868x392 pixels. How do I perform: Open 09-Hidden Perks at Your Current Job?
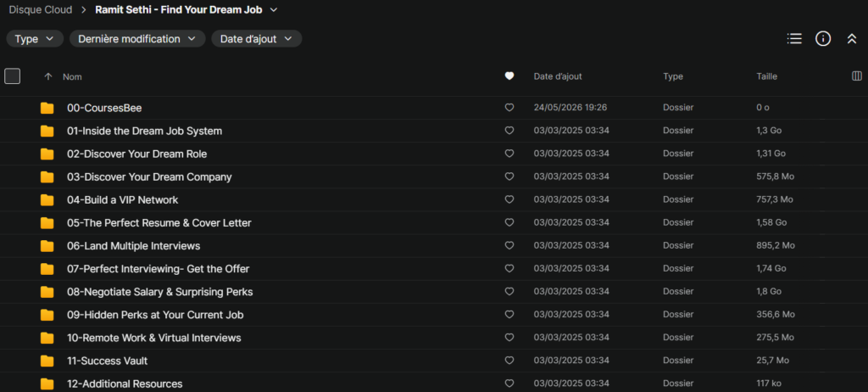coord(155,315)
